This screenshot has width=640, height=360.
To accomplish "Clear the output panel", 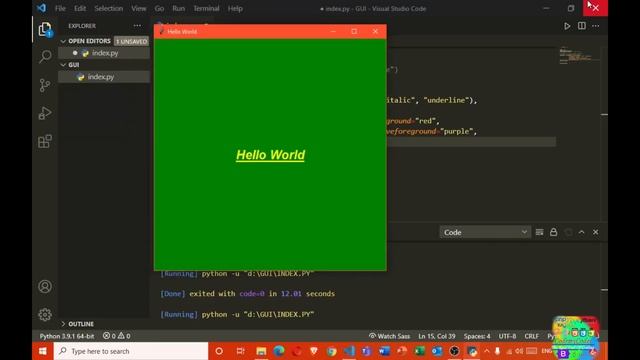I will pyautogui.click(x=539, y=232).
